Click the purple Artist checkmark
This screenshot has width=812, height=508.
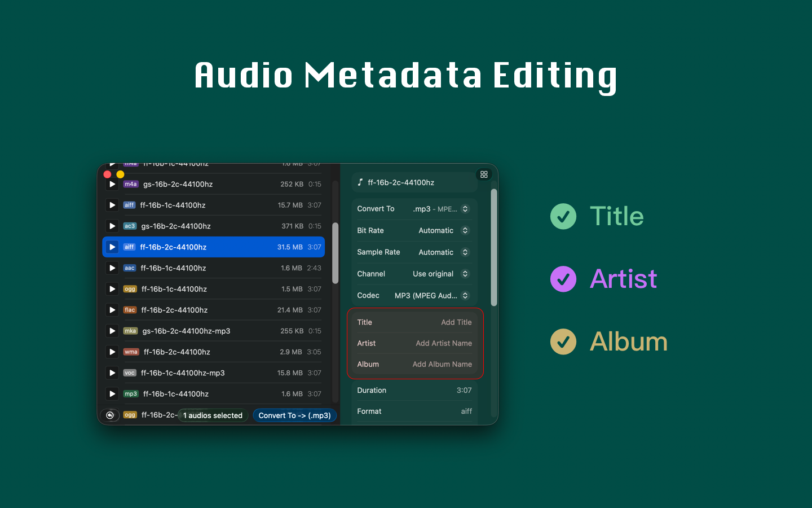(563, 279)
